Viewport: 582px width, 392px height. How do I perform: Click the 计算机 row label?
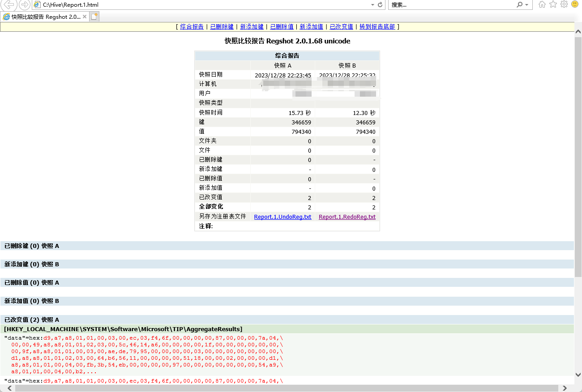(208, 84)
